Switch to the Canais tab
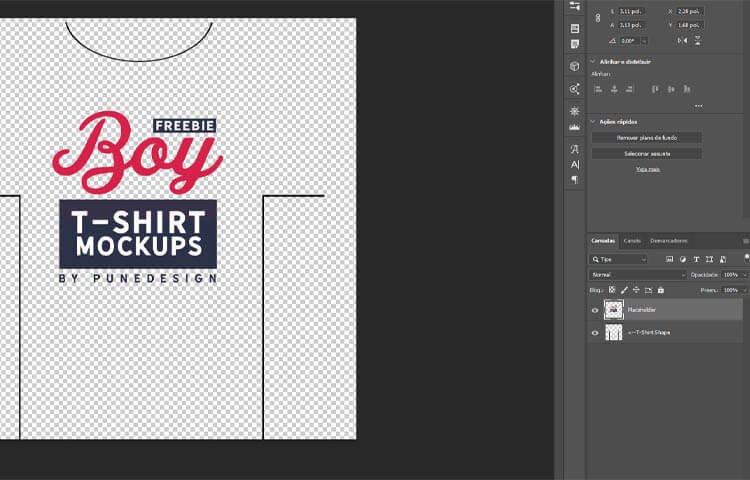Image resolution: width=750 pixels, height=480 pixels. [x=632, y=240]
